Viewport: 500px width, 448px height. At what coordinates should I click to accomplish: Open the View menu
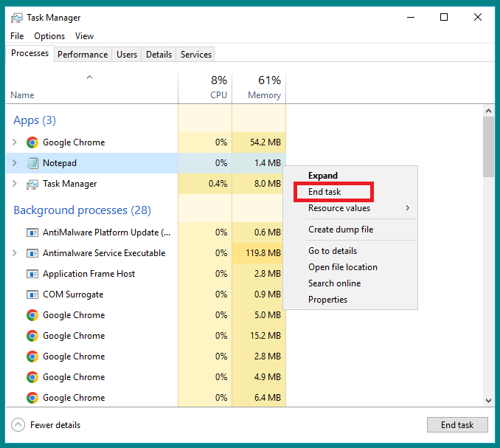coord(84,36)
